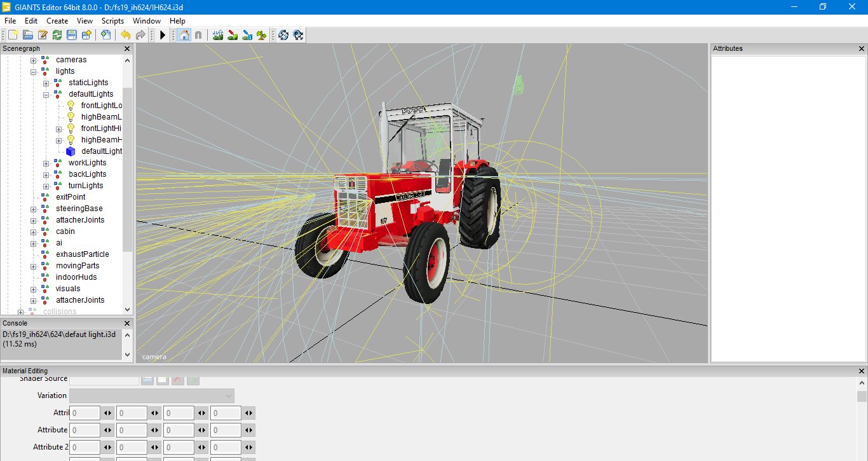This screenshot has height=461, width=868.
Task: Select the indoorHuds tree item
Action: [x=76, y=277]
